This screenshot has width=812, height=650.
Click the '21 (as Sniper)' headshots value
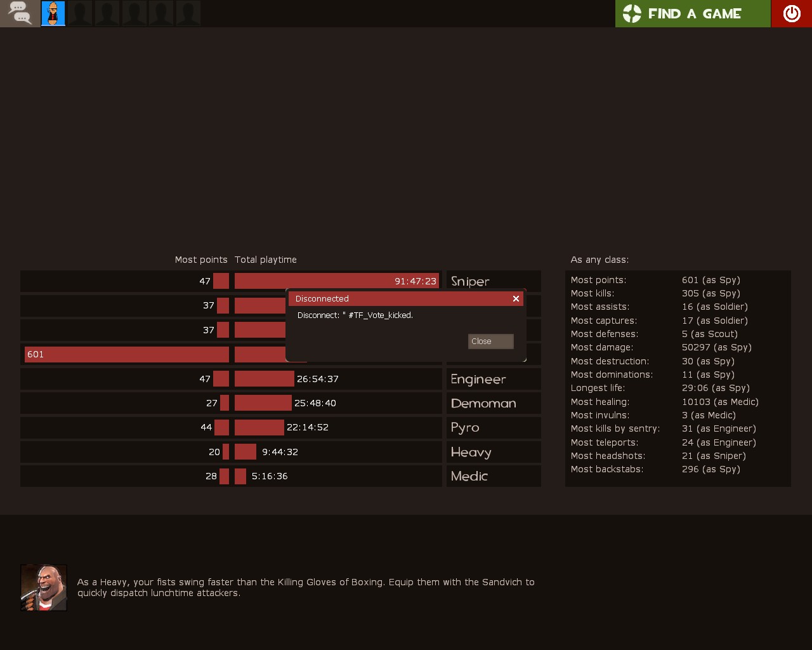pyautogui.click(x=714, y=456)
